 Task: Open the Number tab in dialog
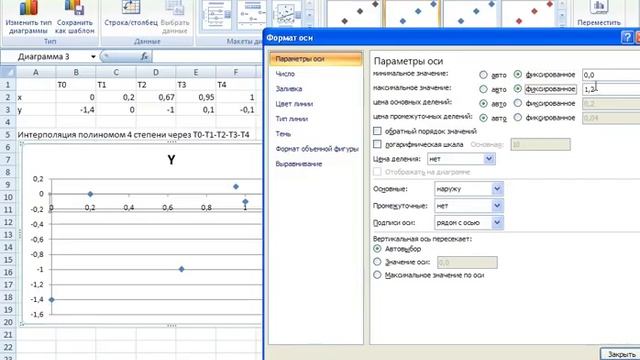click(x=285, y=74)
